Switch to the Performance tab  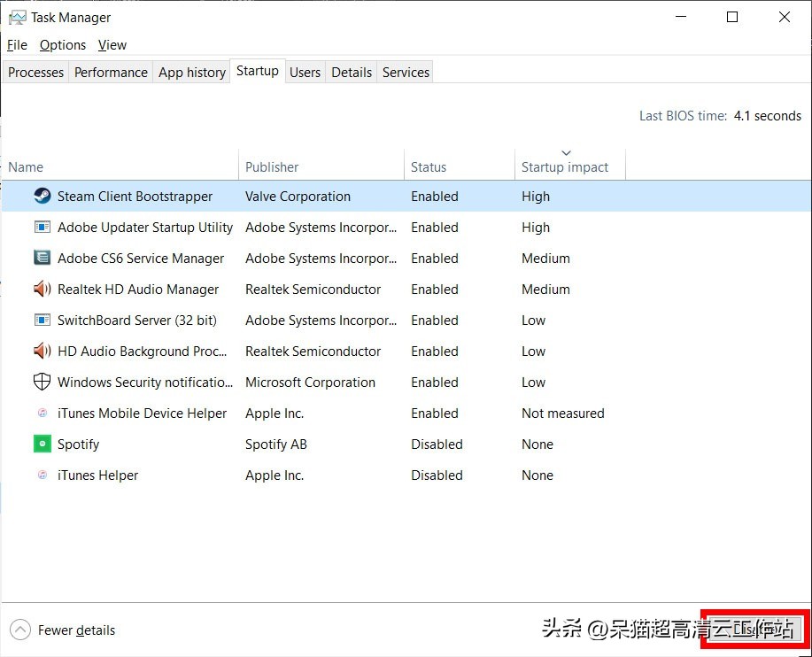coord(111,73)
